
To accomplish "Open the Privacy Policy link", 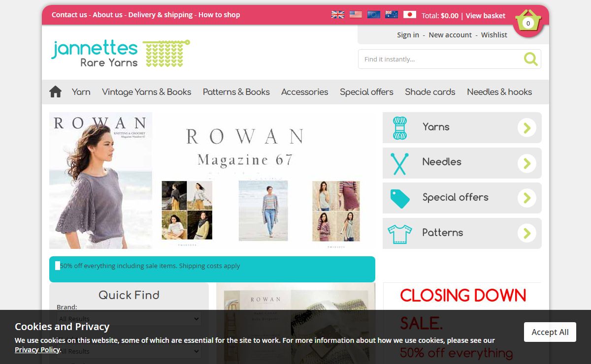I will point(37,350).
